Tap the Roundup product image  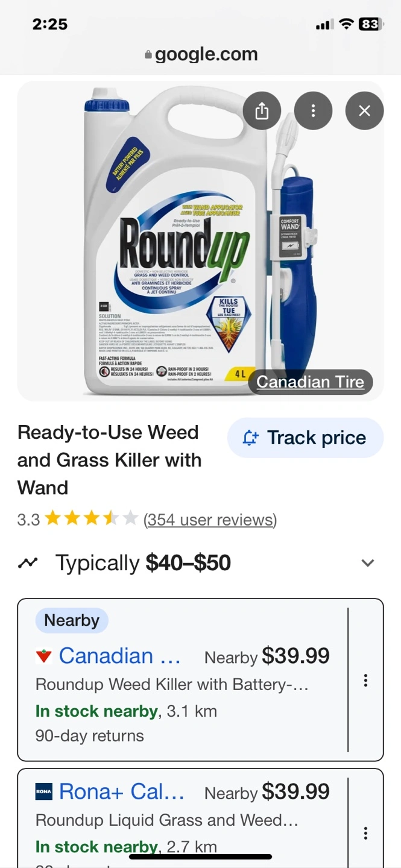point(200,241)
